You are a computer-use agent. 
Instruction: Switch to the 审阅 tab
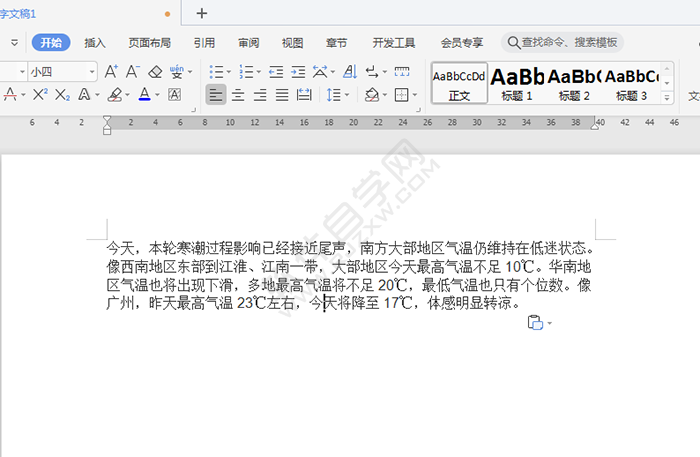click(248, 43)
